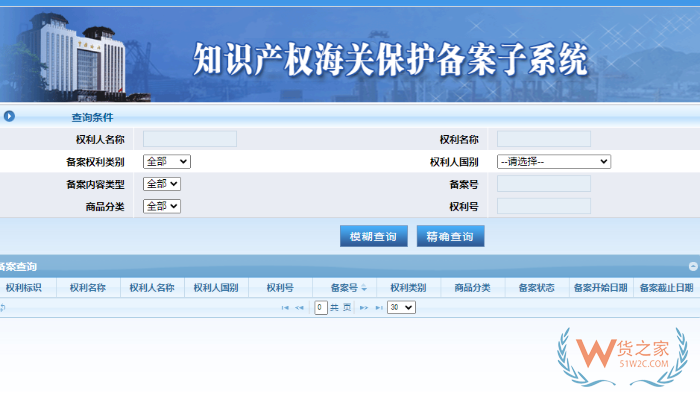The image size is (700, 400).
Task: Open the rows-per-page dropdown showing 30
Action: point(401,307)
